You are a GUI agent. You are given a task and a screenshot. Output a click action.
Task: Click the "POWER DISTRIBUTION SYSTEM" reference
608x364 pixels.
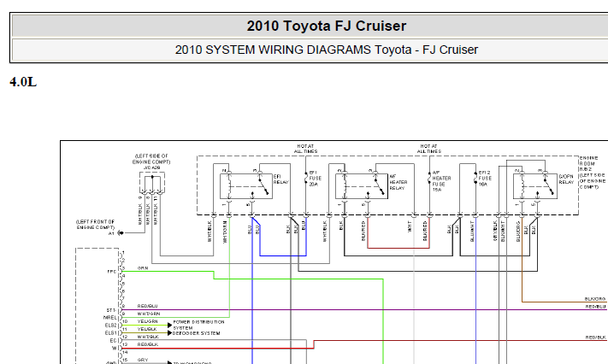tap(198, 325)
